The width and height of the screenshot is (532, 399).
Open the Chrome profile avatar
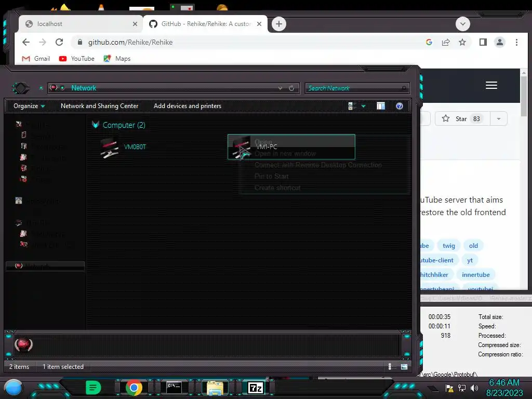[x=500, y=42]
